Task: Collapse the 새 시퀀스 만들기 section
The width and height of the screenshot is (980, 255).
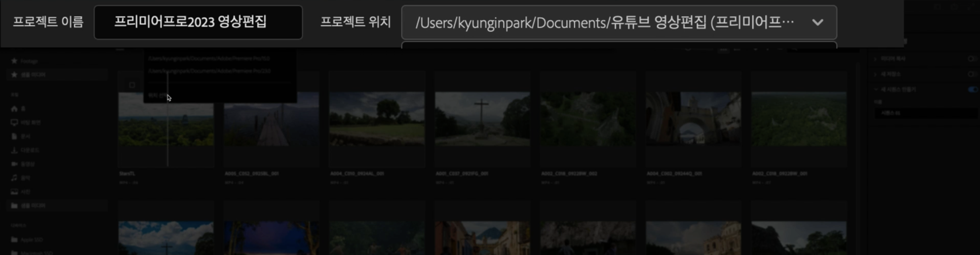Action: tap(875, 89)
